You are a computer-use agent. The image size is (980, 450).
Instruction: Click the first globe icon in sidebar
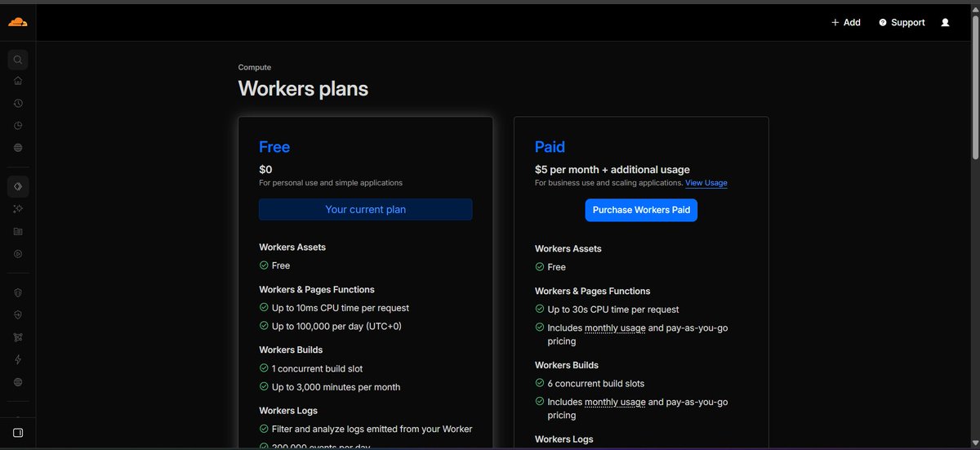point(18,148)
